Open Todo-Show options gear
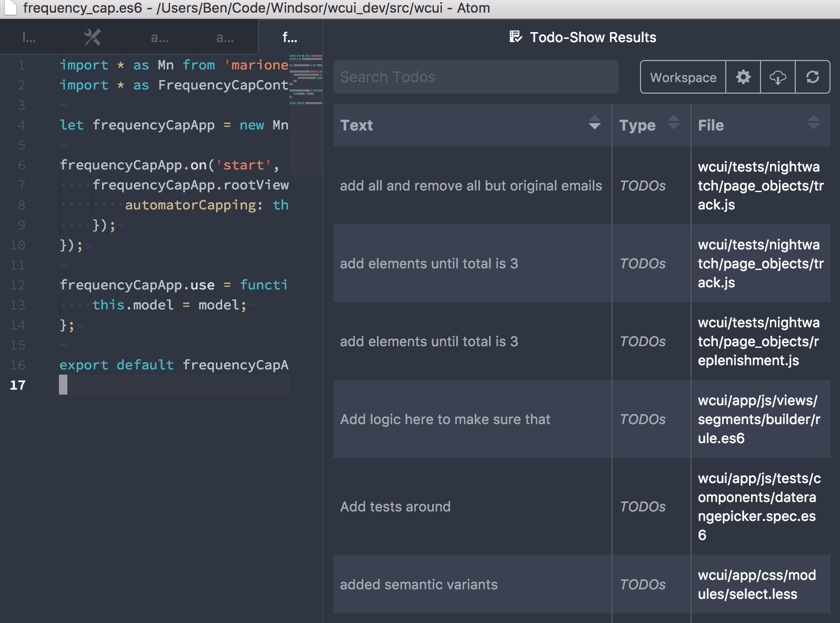 743,77
